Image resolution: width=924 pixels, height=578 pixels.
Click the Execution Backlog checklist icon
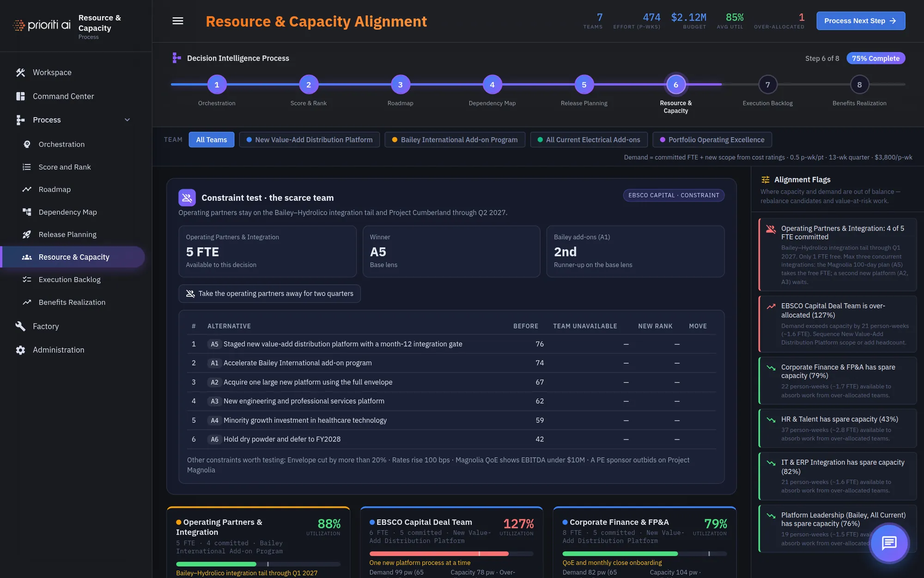(27, 280)
